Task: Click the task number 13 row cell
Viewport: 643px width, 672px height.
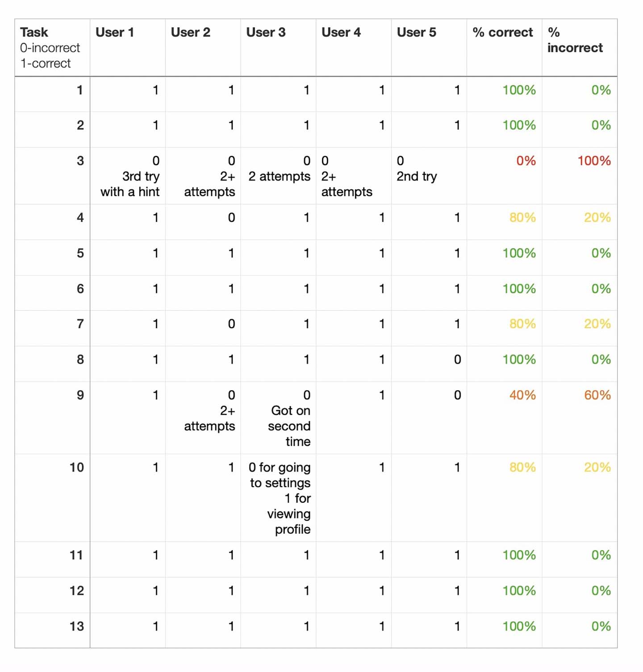Action: pyautogui.click(x=76, y=626)
